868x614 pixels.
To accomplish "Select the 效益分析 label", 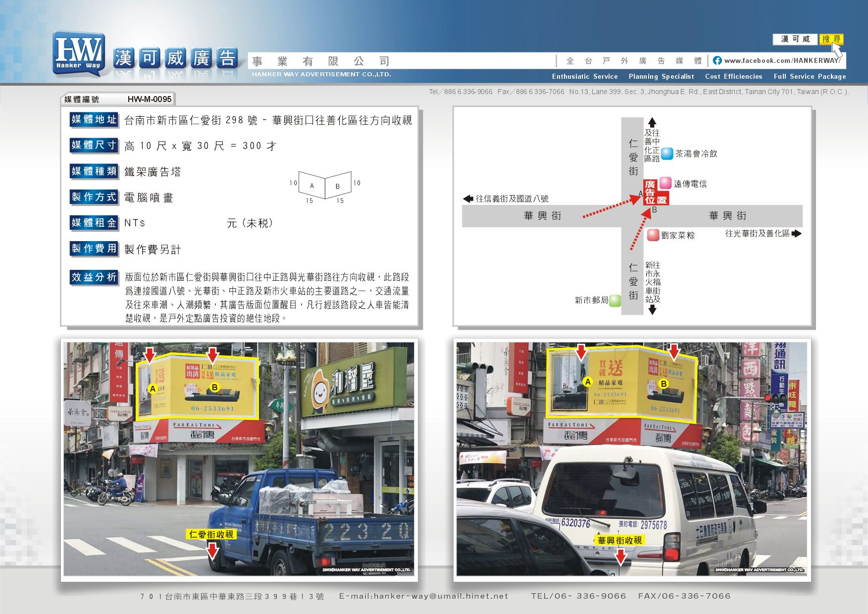I will pyautogui.click(x=94, y=277).
